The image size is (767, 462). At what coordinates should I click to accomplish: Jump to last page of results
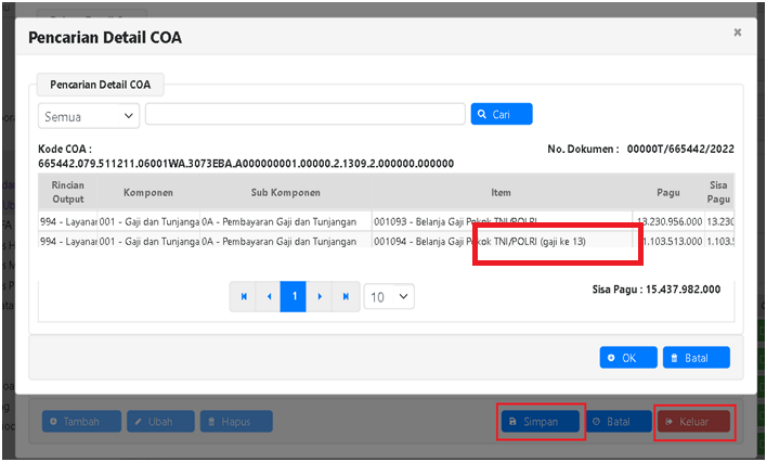click(x=345, y=297)
